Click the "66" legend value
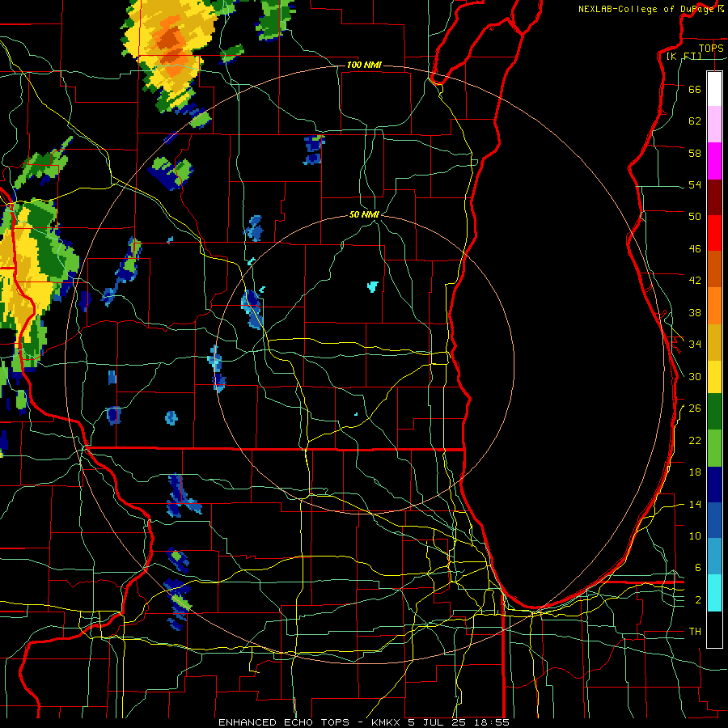The height and width of the screenshot is (728, 728). [x=695, y=89]
